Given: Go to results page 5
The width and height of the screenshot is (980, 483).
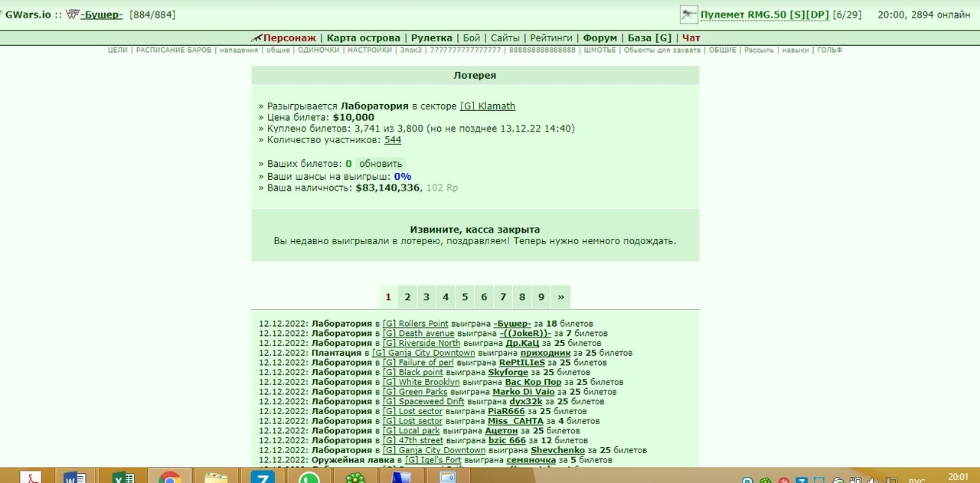Looking at the screenshot, I should pyautogui.click(x=465, y=297).
